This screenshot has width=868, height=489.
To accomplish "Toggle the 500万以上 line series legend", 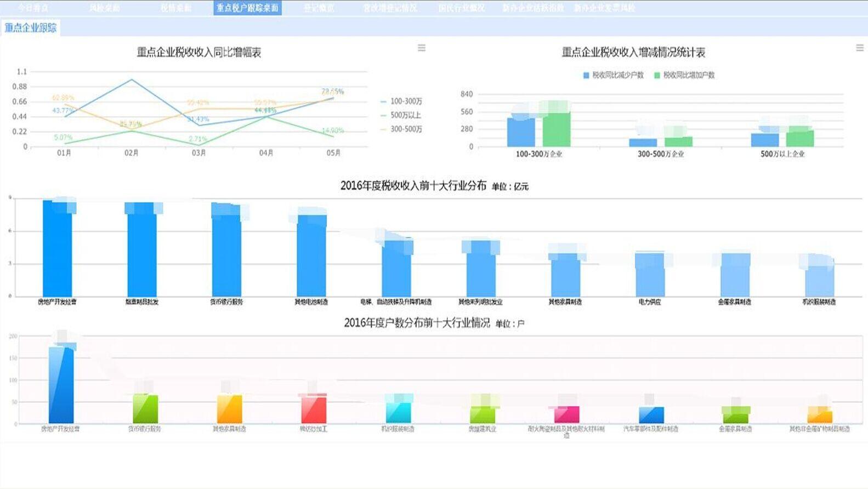I will tap(401, 115).
